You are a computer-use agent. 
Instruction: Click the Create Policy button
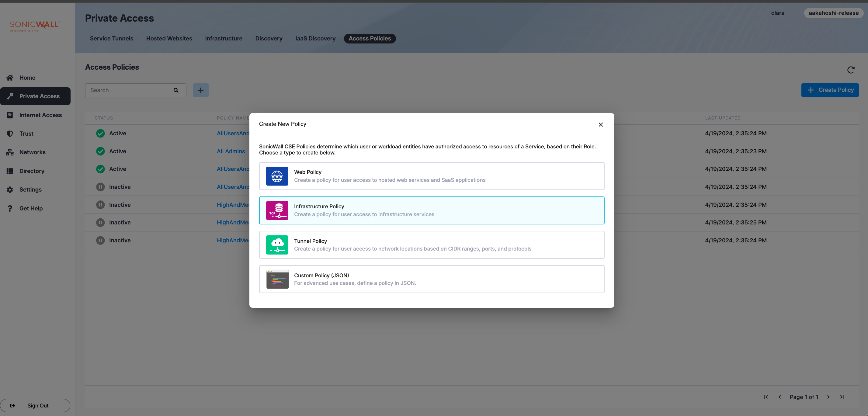coord(830,90)
